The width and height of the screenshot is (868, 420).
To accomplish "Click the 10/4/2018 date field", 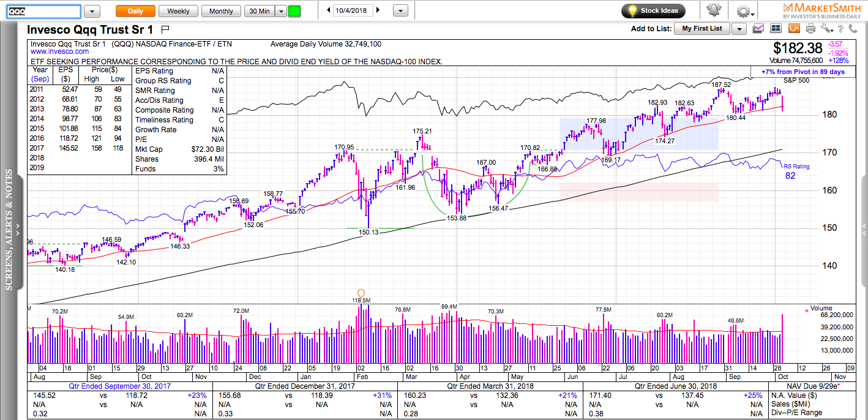I will pos(353,10).
